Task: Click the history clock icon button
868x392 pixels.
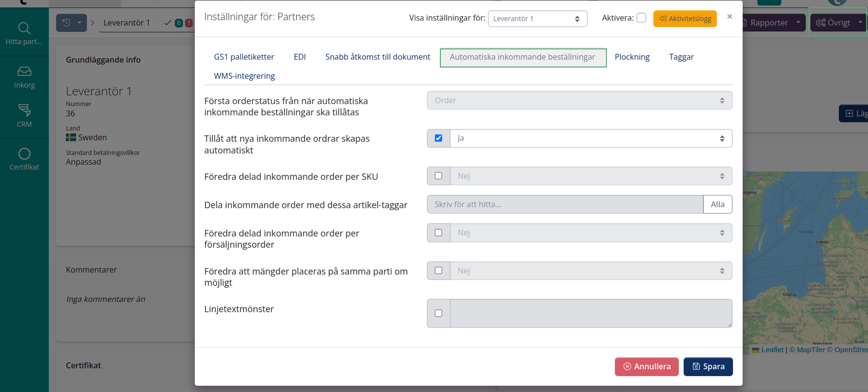Action: pos(66,22)
